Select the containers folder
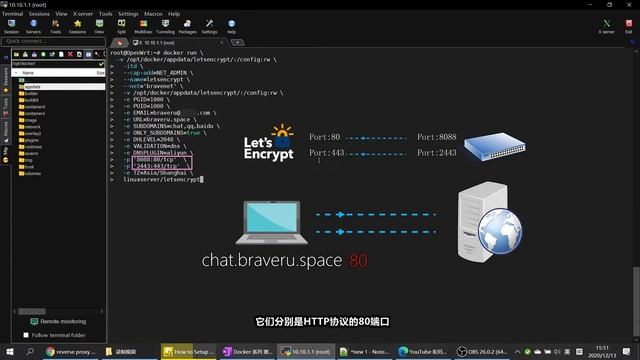Image resolution: width=640 pixels, height=360 pixels. tap(32, 113)
